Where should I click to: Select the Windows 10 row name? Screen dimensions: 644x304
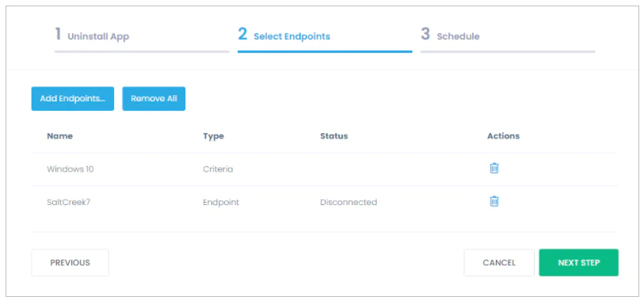pyautogui.click(x=70, y=169)
